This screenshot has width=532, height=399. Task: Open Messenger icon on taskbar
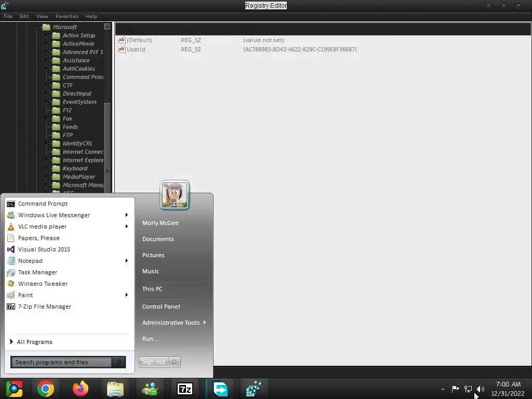(150, 389)
